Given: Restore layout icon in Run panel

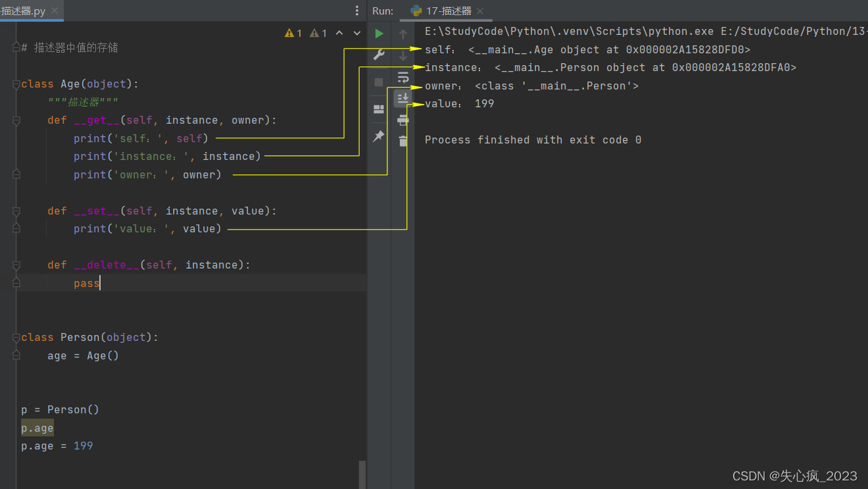Looking at the screenshot, I should click(379, 109).
